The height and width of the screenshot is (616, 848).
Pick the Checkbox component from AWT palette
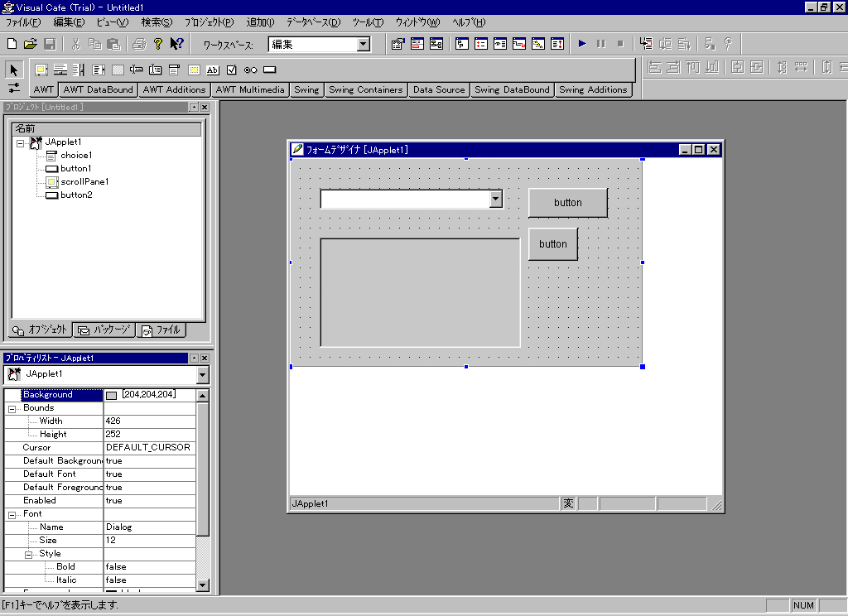pyautogui.click(x=232, y=70)
